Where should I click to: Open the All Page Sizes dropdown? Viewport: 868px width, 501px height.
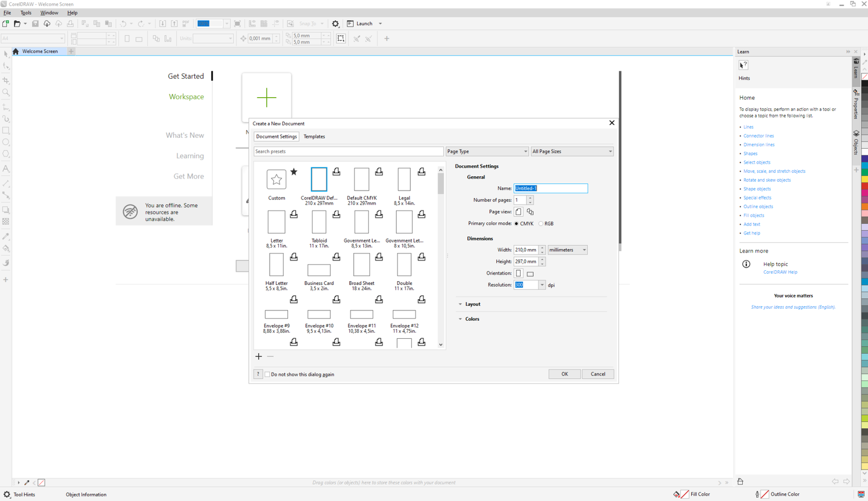572,151
